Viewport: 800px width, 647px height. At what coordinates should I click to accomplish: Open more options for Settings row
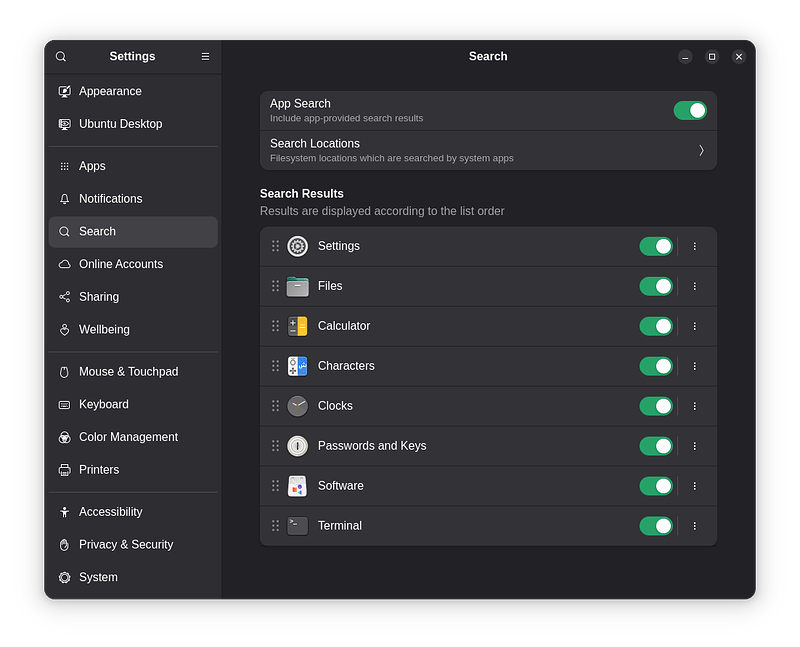(694, 246)
